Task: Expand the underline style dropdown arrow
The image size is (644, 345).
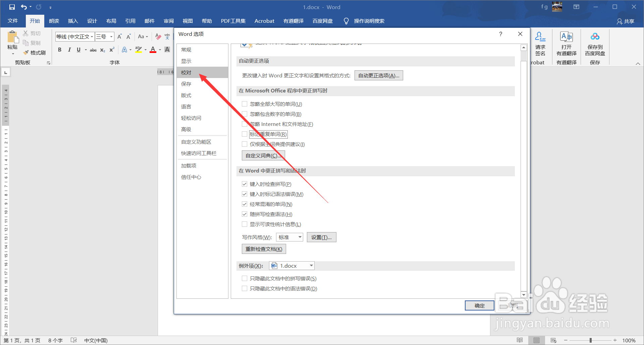Action: point(86,50)
